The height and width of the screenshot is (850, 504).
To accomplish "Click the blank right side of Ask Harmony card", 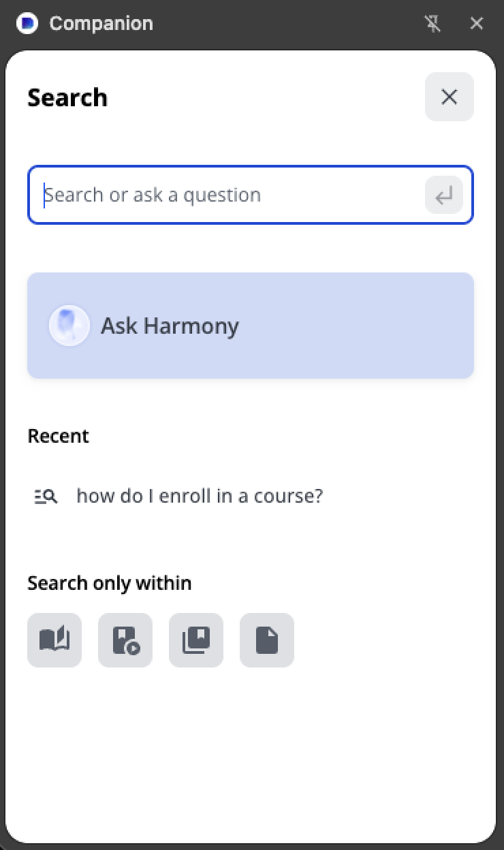I will (x=381, y=326).
